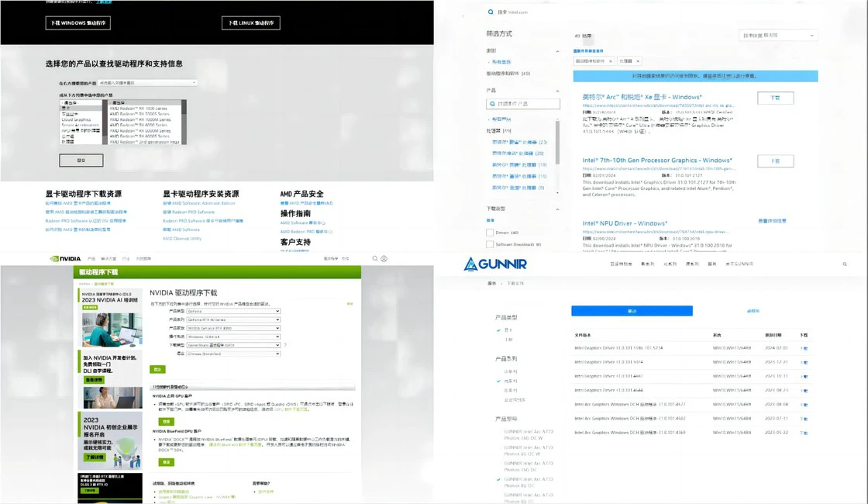Open first item in GUNNIR navigation bar
This screenshot has width=868, height=504.
(621, 264)
